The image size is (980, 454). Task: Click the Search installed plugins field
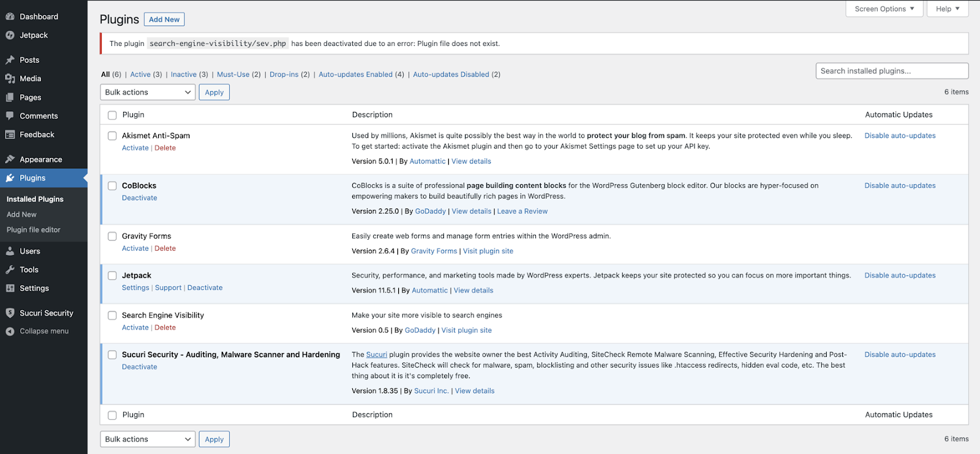892,71
